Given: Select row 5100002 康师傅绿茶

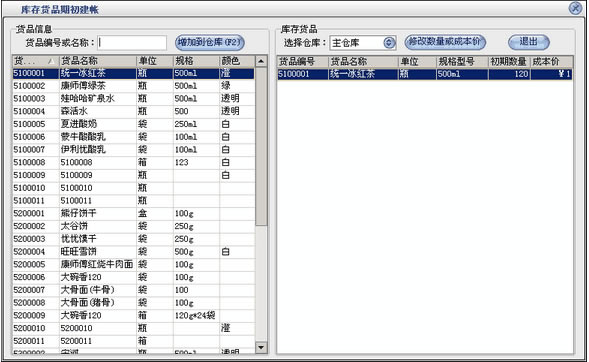Looking at the screenshot, I should point(133,86).
